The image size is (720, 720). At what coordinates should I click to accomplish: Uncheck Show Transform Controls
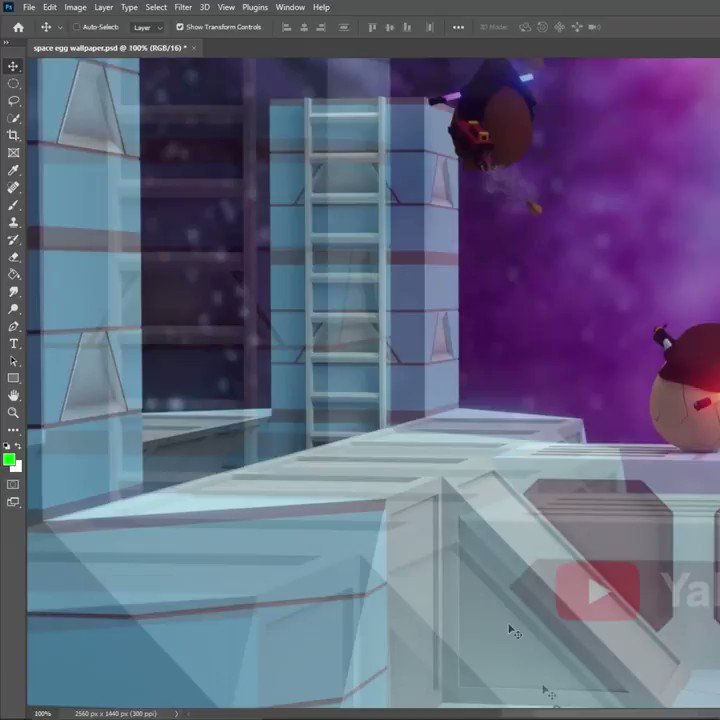coord(180,27)
